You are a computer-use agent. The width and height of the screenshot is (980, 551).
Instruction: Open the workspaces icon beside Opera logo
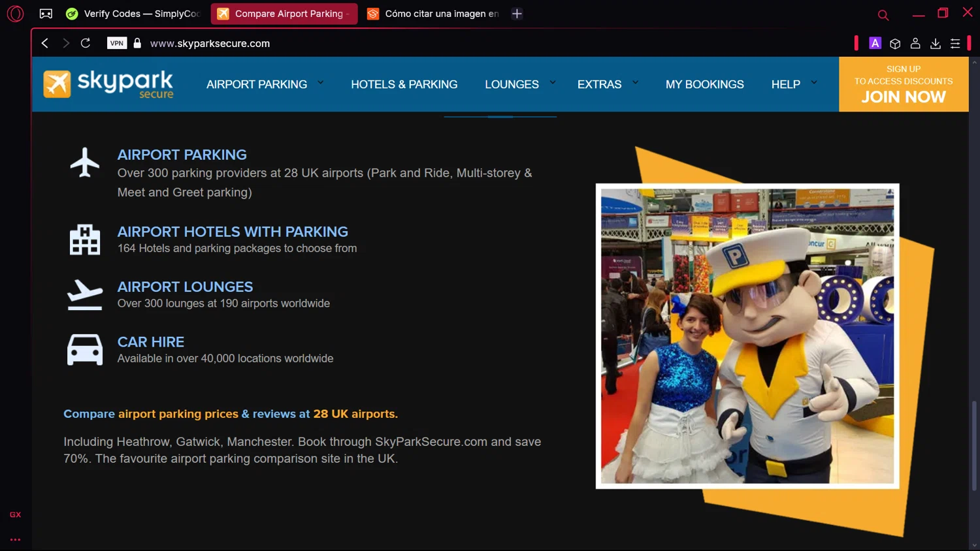[46, 13]
